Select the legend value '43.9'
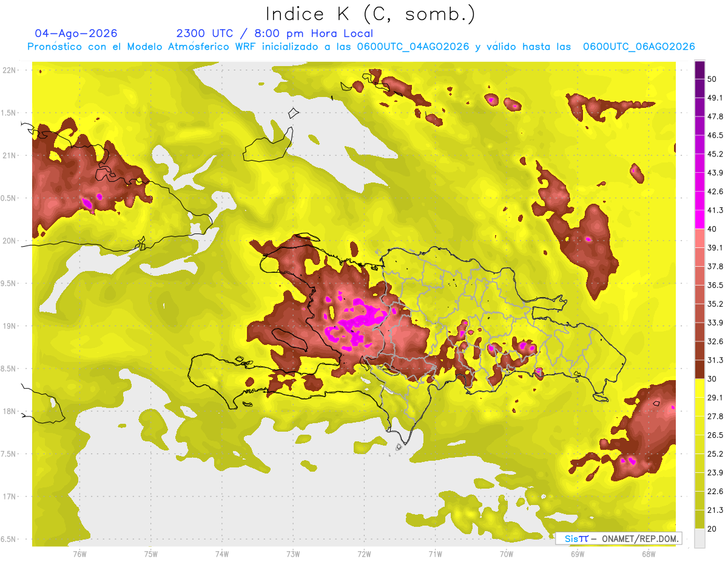The width and height of the screenshot is (728, 562). 716,173
